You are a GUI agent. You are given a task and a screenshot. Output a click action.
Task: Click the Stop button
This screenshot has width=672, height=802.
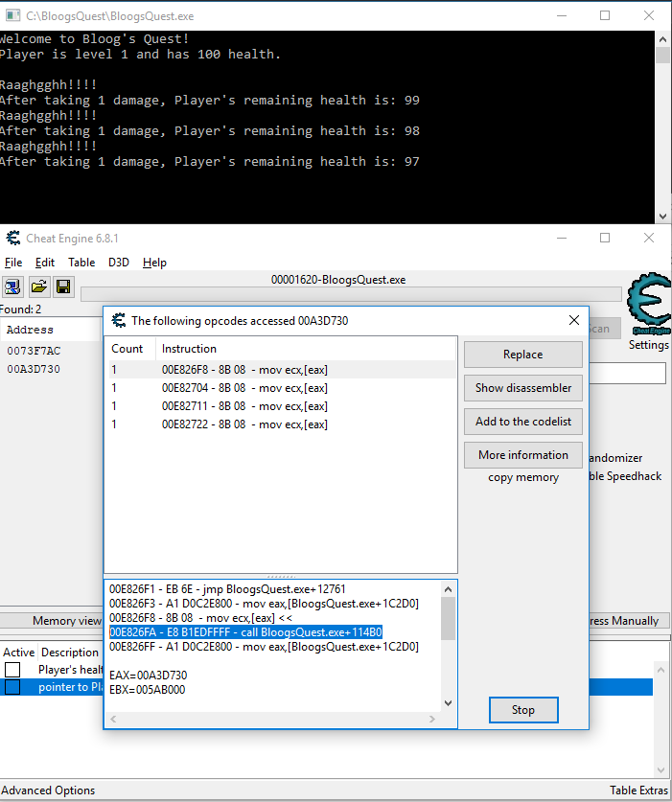coord(523,710)
